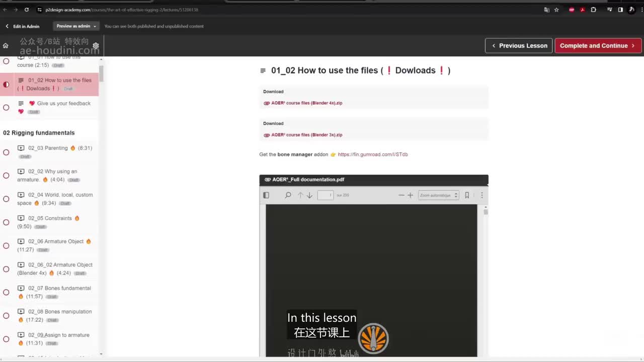Mark 02_07 Bones fundamental completion circle

tap(6, 293)
